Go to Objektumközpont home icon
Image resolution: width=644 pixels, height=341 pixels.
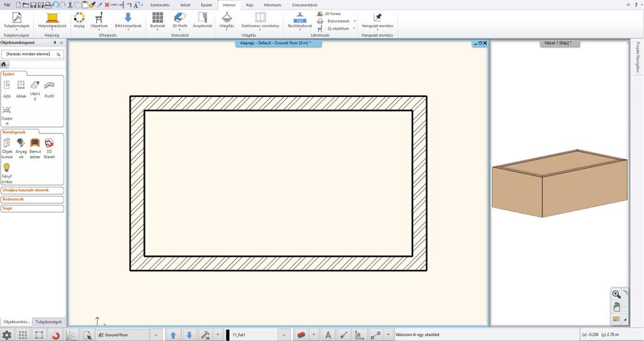coord(4,64)
